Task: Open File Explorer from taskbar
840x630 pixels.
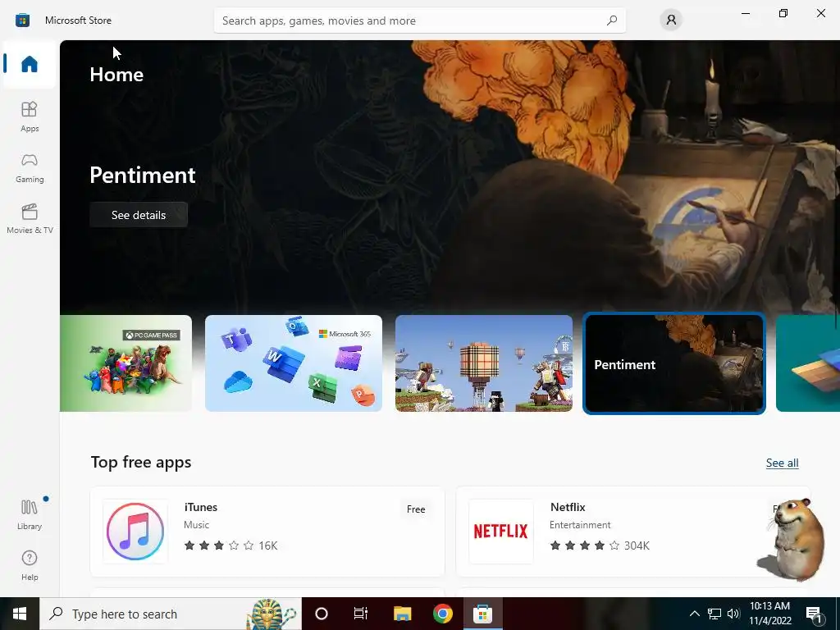Action: tap(402, 614)
